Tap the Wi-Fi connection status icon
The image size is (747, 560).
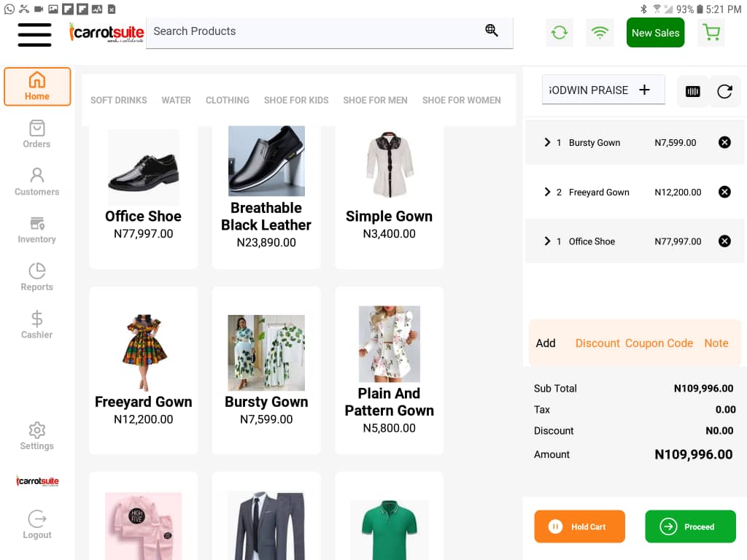(x=600, y=33)
